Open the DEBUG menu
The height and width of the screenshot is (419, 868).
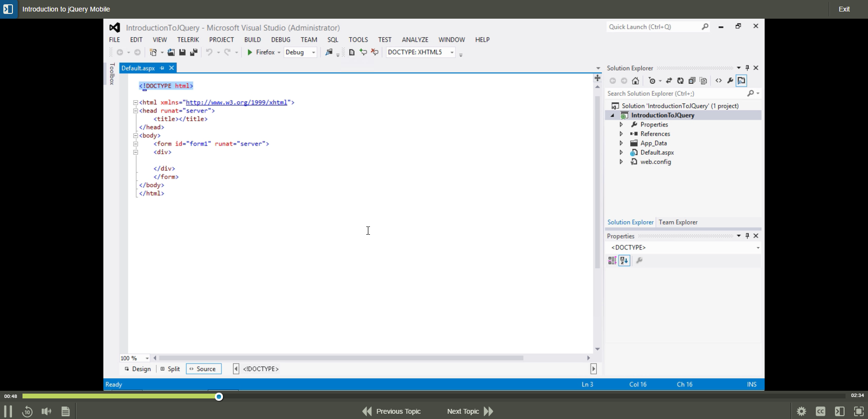(x=281, y=40)
